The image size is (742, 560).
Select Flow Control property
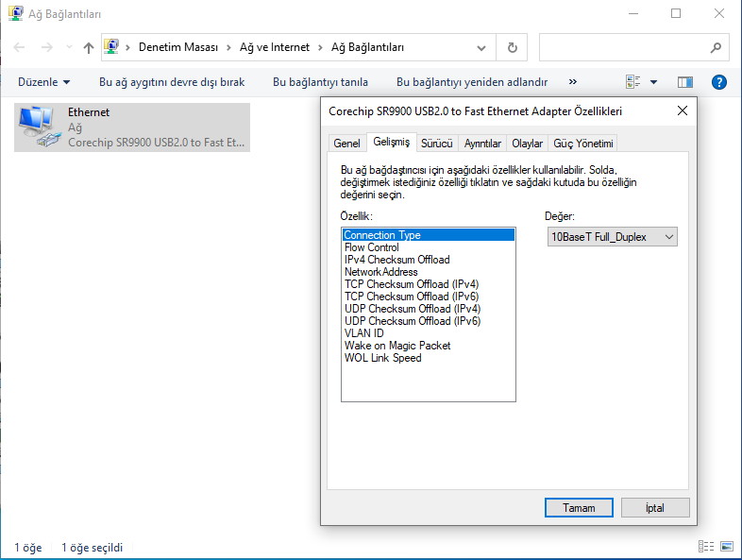click(429, 247)
